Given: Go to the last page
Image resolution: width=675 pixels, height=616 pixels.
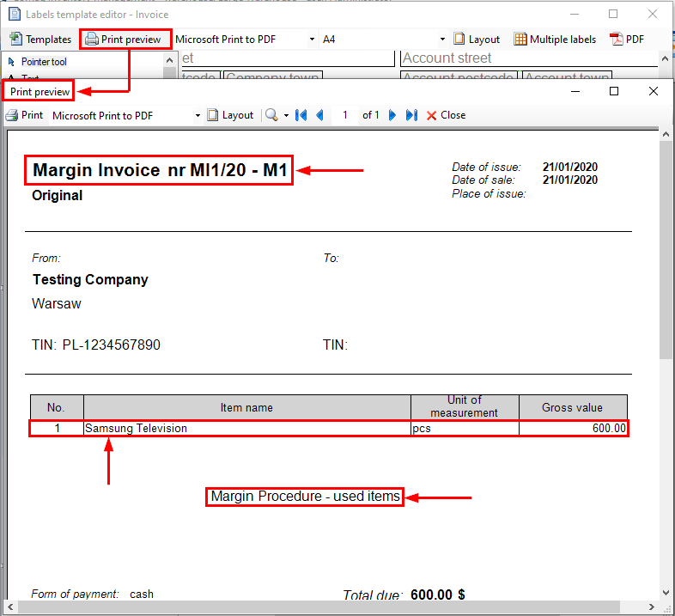Looking at the screenshot, I should [x=411, y=115].
